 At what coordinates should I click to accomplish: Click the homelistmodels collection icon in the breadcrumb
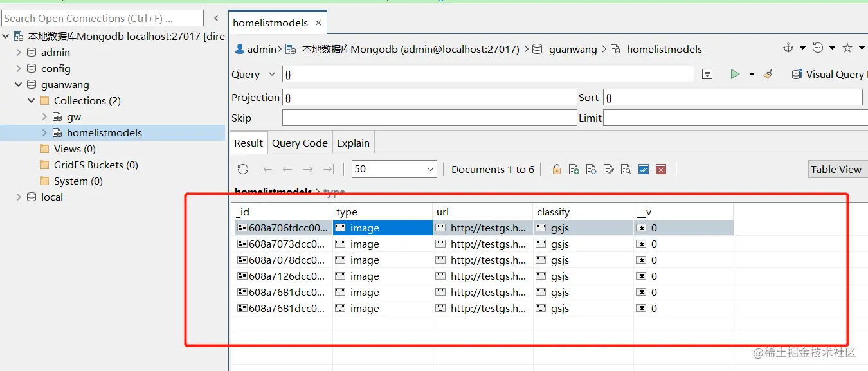(615, 49)
